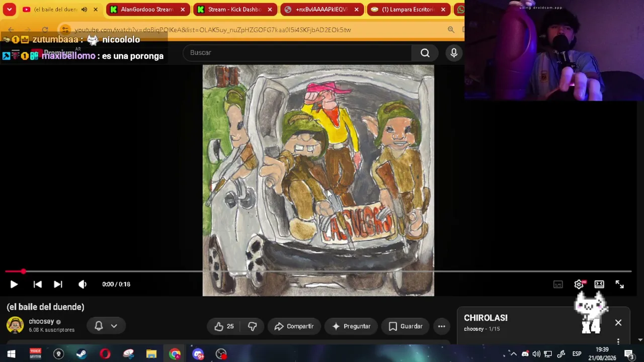Click the Preguntar button
The height and width of the screenshot is (362, 644).
pyautogui.click(x=351, y=326)
